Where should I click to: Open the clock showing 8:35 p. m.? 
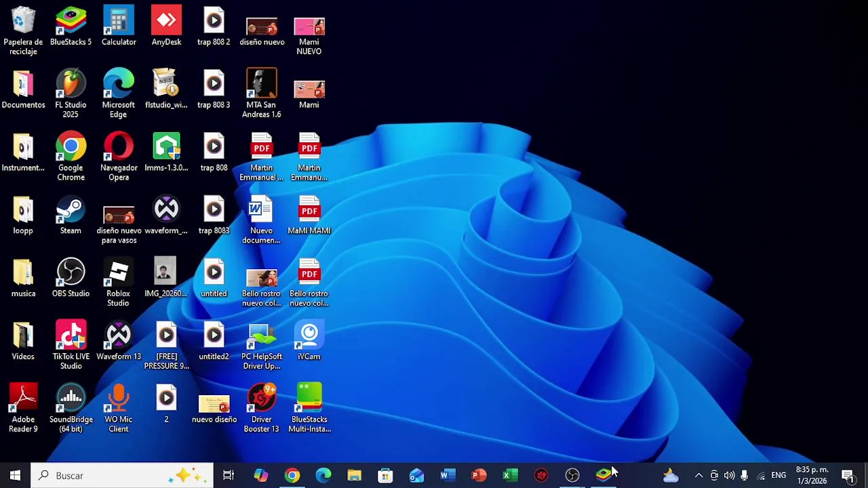pyautogui.click(x=812, y=476)
